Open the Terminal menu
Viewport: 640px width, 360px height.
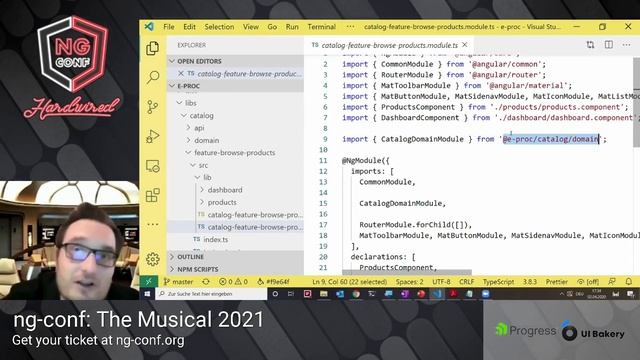point(322,27)
